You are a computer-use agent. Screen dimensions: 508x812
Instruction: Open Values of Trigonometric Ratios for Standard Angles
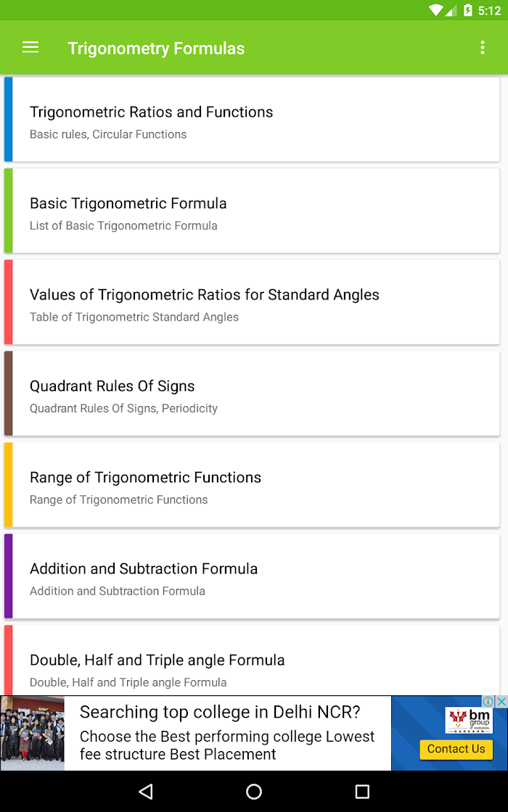tap(252, 302)
